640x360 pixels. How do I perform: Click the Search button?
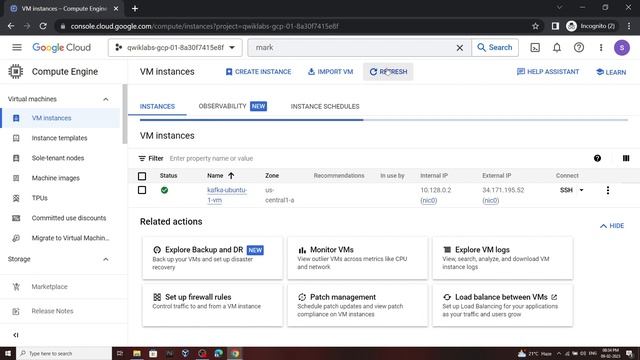[x=495, y=47]
